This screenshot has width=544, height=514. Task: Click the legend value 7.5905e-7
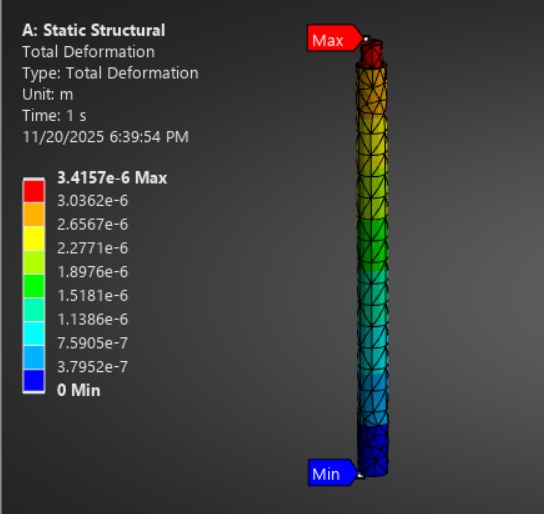pyautogui.click(x=93, y=343)
